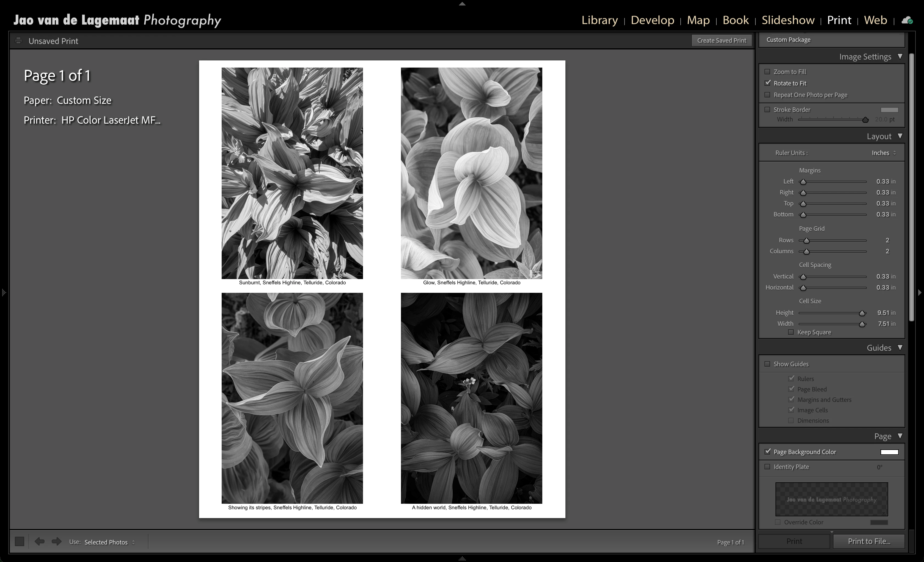
Task: Click the cloud sync status icon
Action: pos(907,20)
